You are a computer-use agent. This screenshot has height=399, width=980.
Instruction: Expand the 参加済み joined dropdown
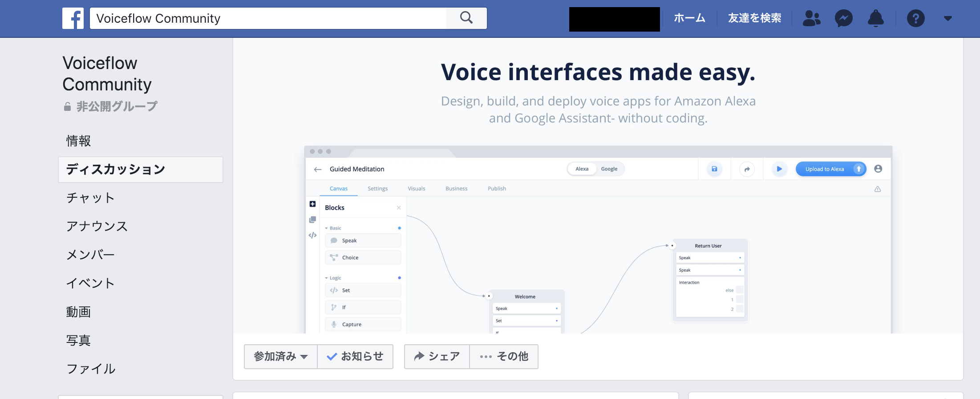pos(280,356)
